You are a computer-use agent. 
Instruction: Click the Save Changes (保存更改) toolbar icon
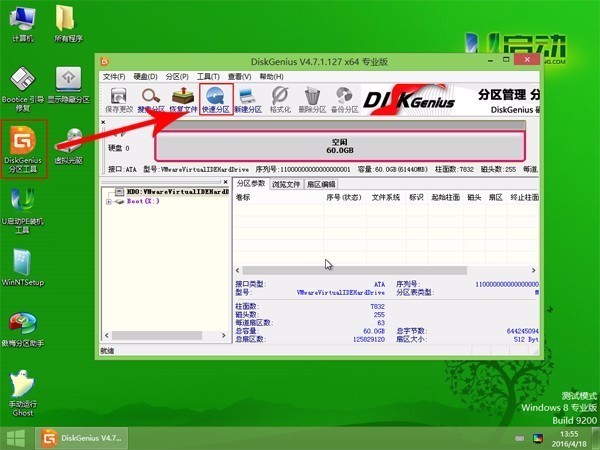tap(119, 100)
